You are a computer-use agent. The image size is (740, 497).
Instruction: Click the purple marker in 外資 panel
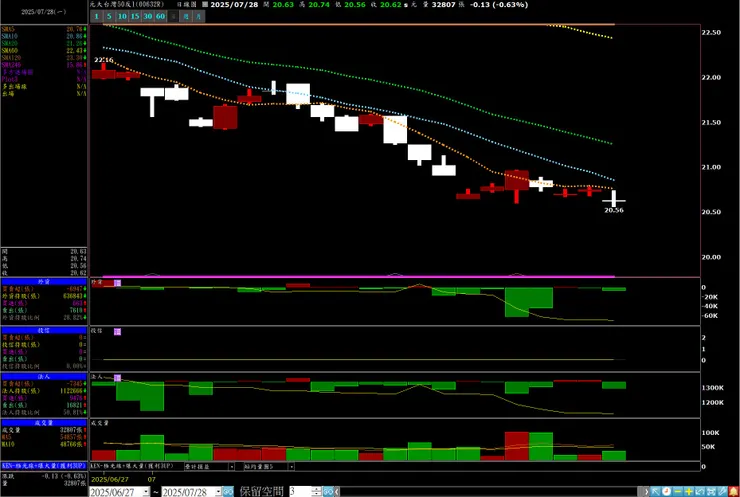pos(118,283)
